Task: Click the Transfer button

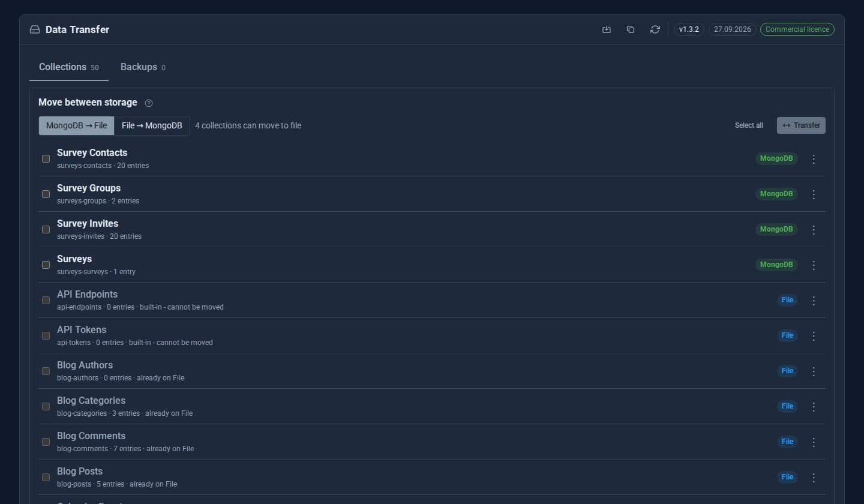Action: [x=801, y=125]
